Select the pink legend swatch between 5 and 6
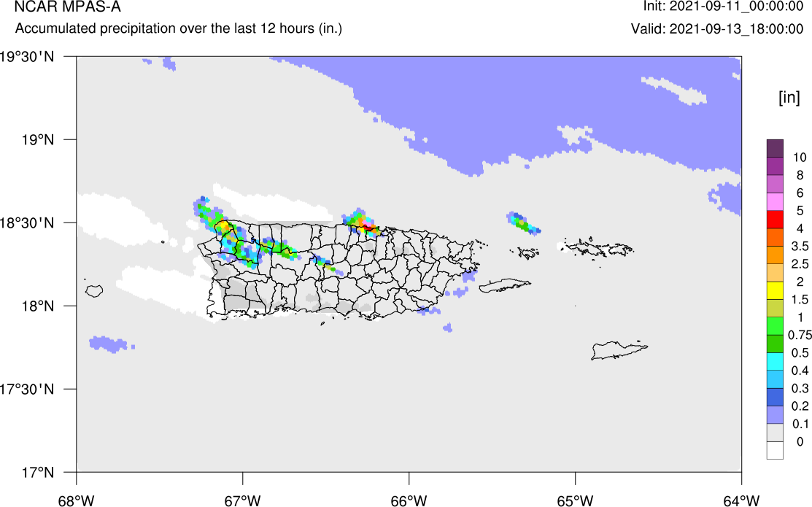This screenshot has height=507, width=812. [775, 201]
